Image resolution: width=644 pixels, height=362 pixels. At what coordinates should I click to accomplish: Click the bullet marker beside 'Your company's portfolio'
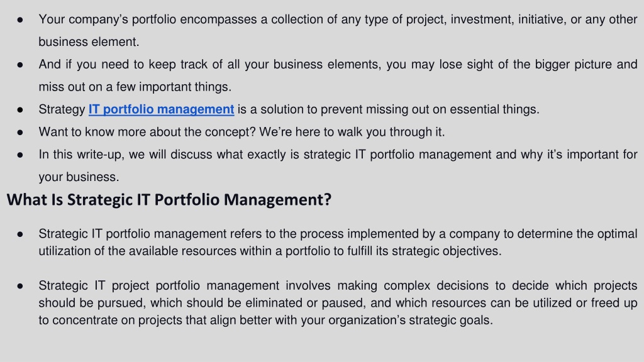click(20, 19)
